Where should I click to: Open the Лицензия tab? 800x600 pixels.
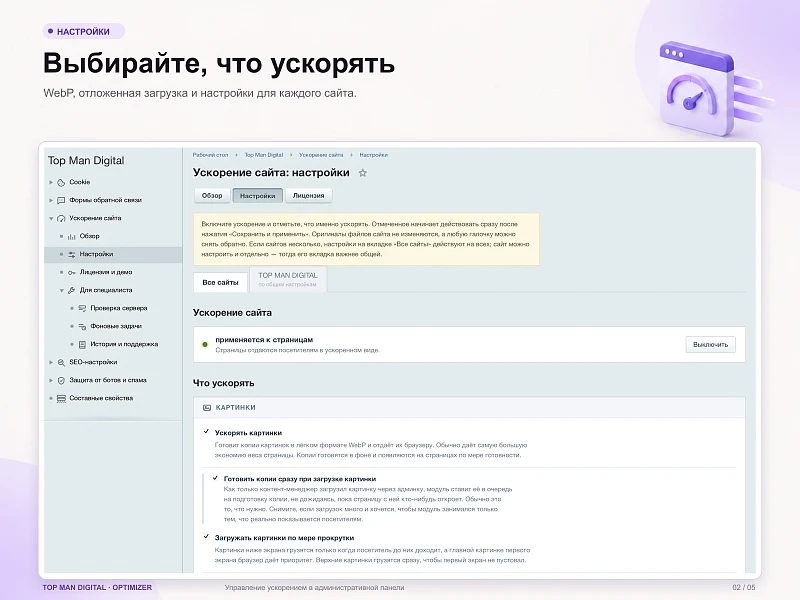309,195
